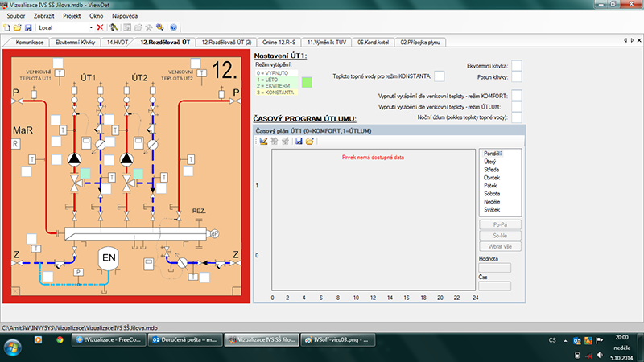Open the Local connection dropdown
This screenshot has width=644, height=362.
click(x=91, y=27)
